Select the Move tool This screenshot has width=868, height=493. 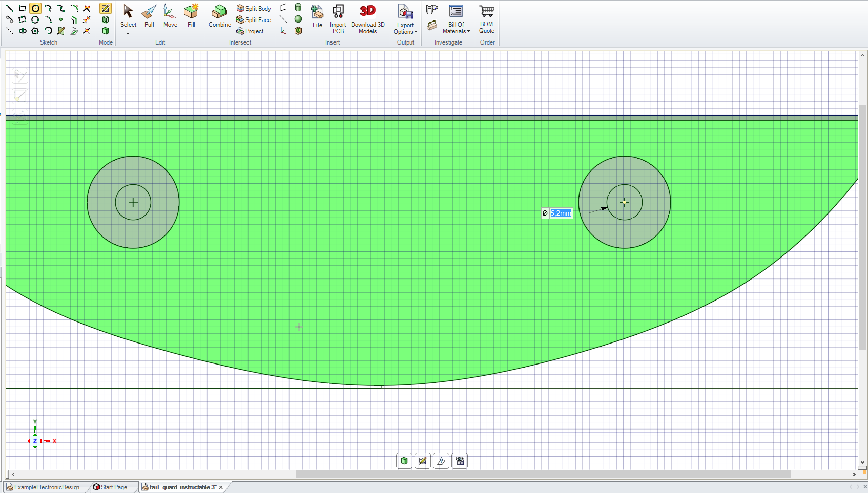point(170,15)
